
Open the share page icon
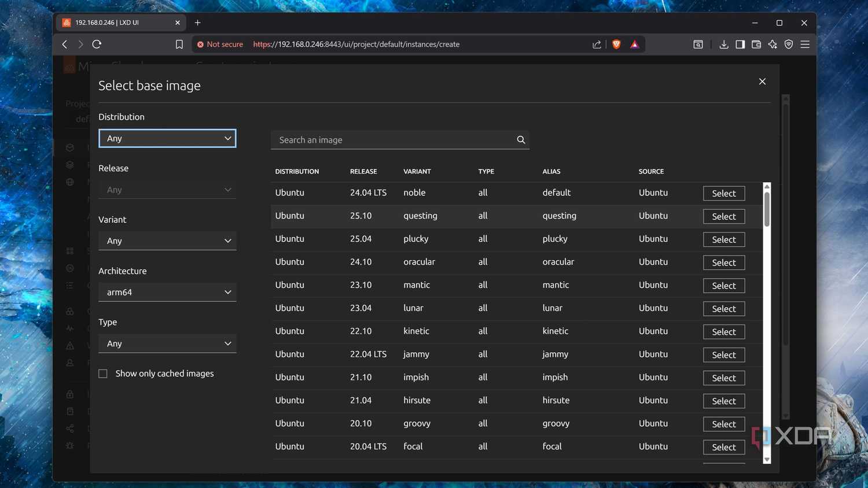click(597, 45)
